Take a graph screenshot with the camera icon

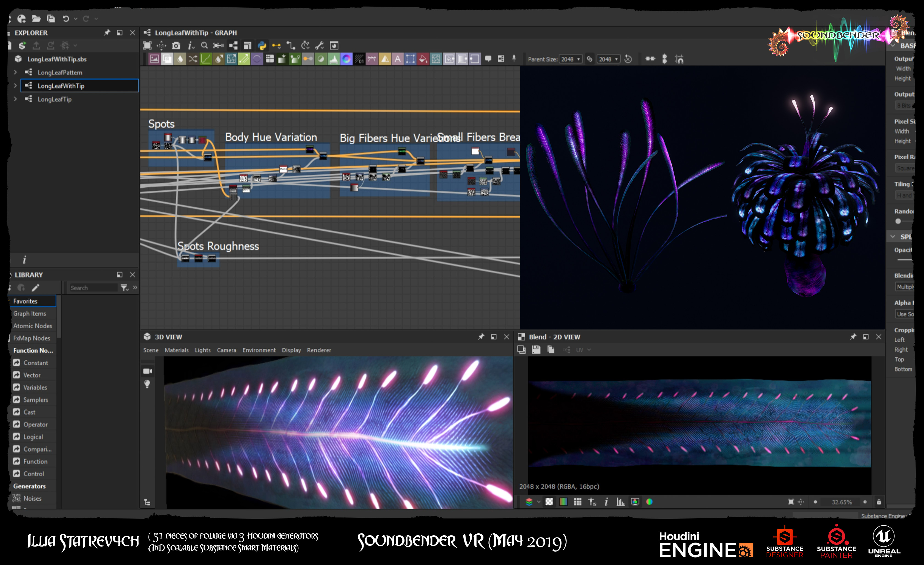(x=176, y=45)
